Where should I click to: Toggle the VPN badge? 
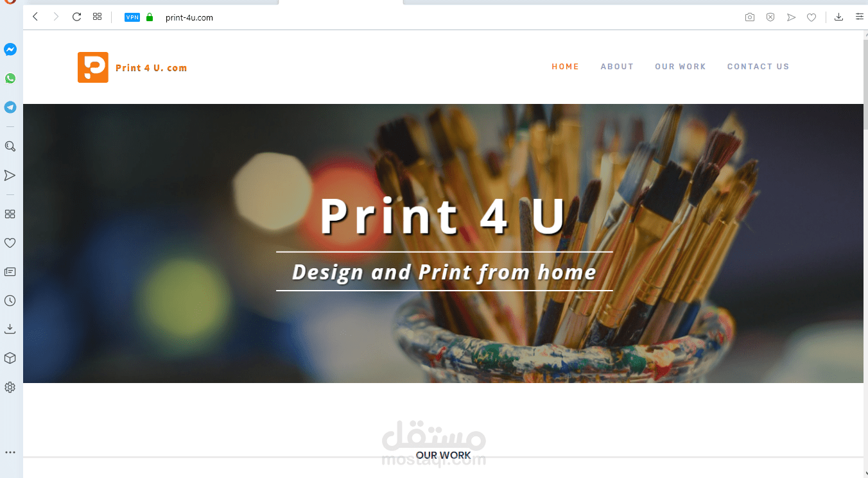(132, 17)
